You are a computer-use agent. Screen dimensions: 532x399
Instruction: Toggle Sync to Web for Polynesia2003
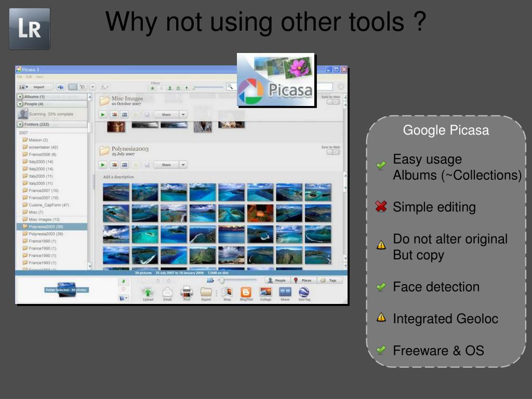pos(333,152)
